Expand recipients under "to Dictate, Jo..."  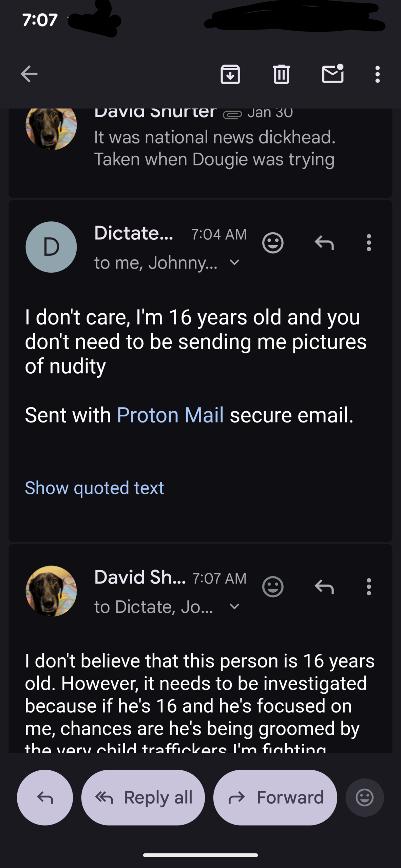click(x=234, y=606)
